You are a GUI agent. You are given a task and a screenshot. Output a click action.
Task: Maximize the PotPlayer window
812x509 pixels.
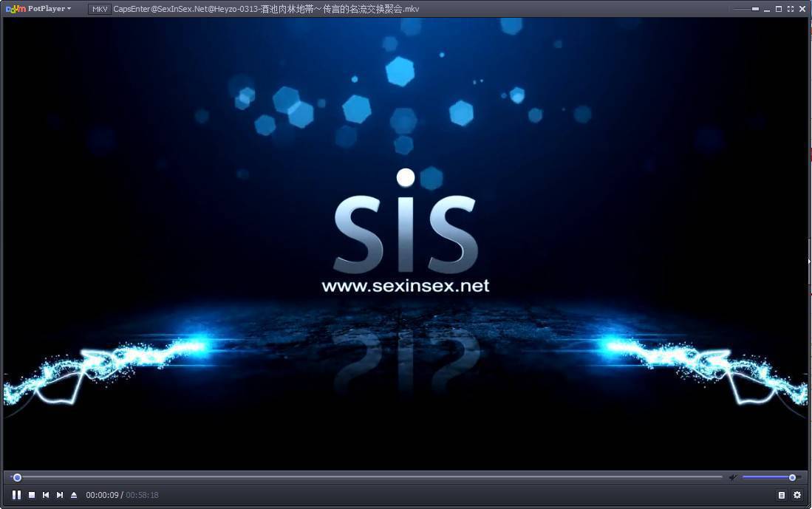(x=778, y=9)
